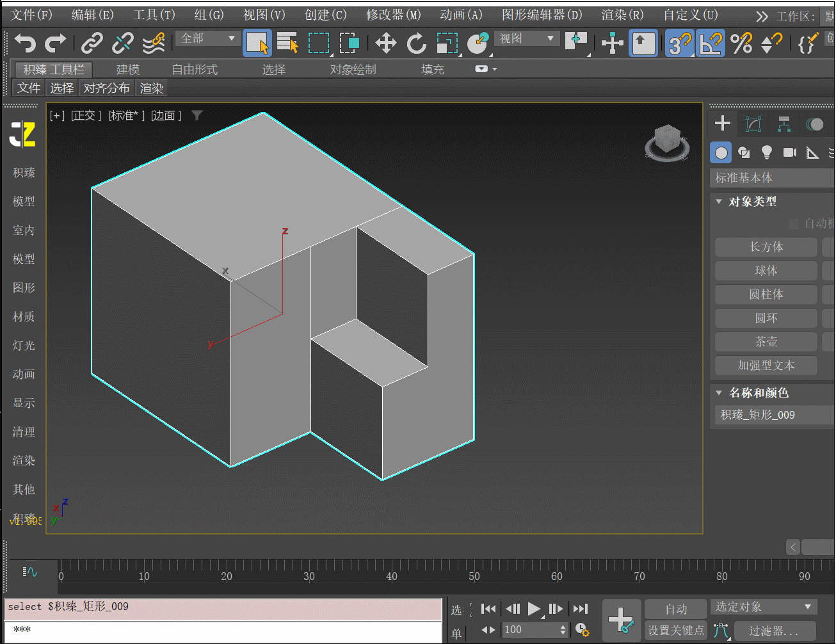
Task: Select the Cameras category icon
Action: click(790, 152)
